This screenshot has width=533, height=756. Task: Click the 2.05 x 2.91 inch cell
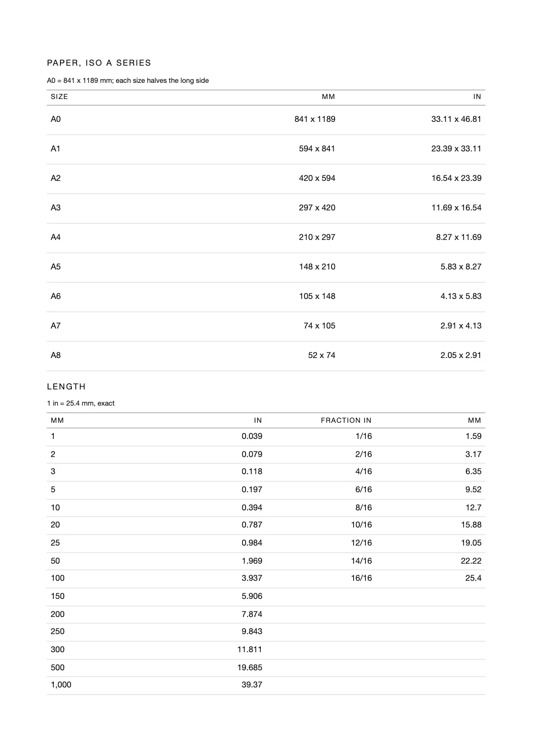click(461, 355)
